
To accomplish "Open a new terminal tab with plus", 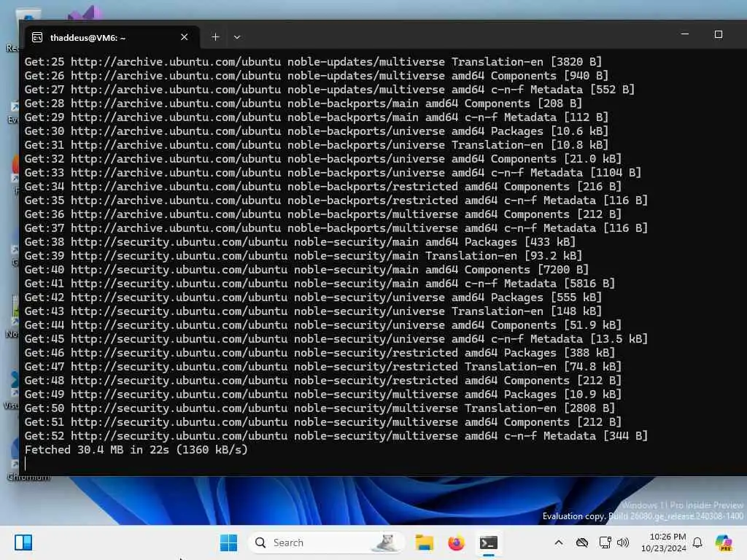I will (x=215, y=37).
